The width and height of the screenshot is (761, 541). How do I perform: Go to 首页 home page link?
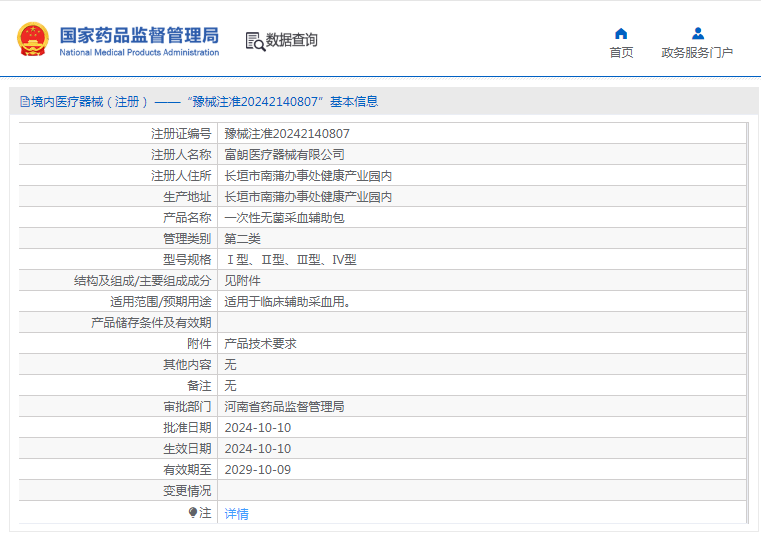tap(621, 52)
